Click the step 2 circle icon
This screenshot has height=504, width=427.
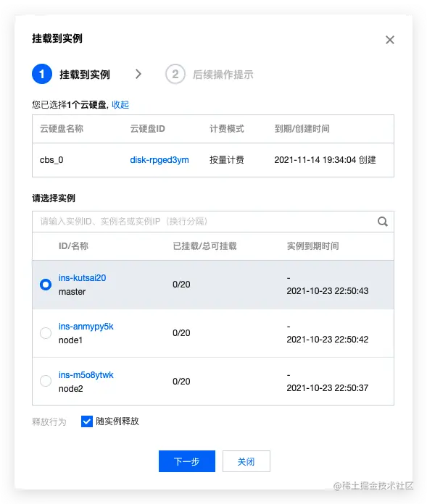pyautogui.click(x=175, y=74)
